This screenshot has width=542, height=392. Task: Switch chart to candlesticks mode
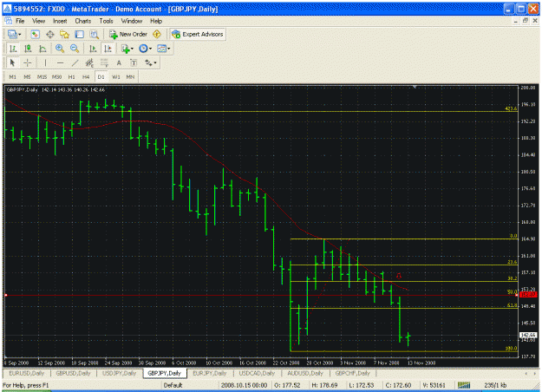coord(28,49)
